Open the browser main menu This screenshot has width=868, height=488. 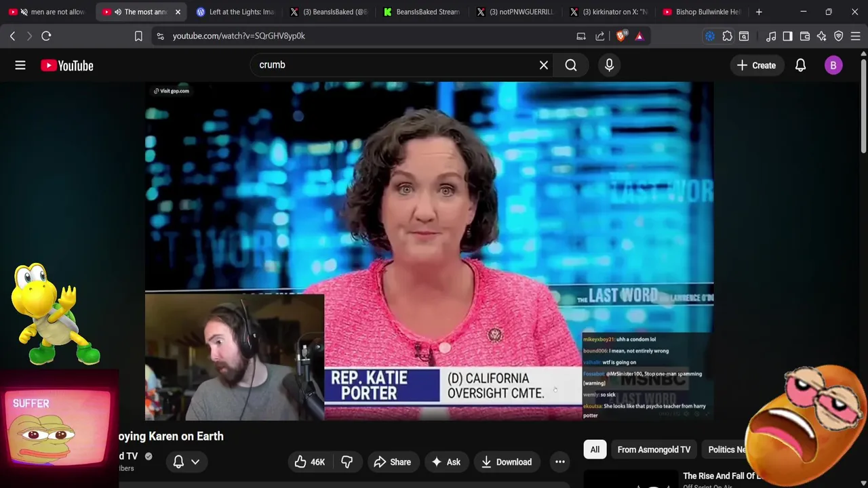coord(855,36)
